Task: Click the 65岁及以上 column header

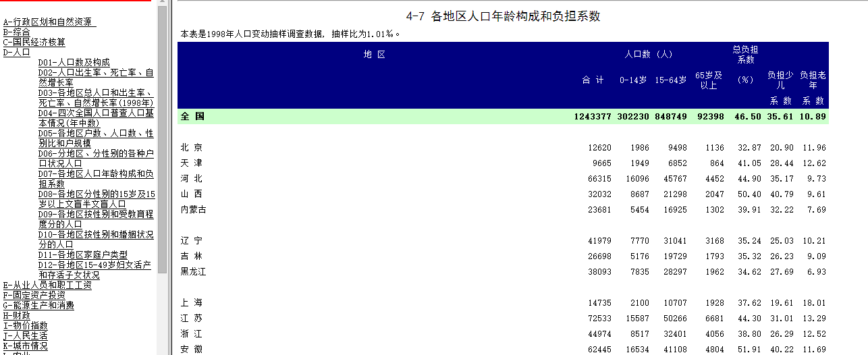Action: click(x=709, y=80)
